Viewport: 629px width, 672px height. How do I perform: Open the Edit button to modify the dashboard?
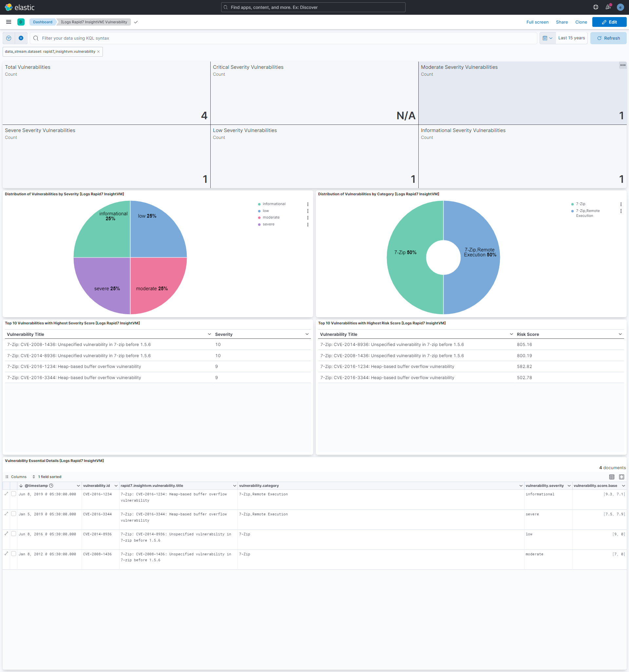609,22
